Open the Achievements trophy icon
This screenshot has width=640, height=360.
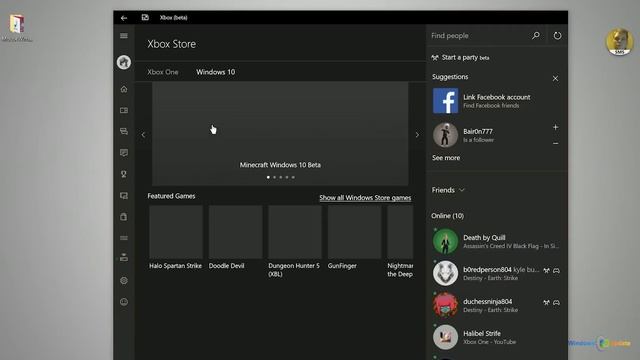pyautogui.click(x=124, y=174)
